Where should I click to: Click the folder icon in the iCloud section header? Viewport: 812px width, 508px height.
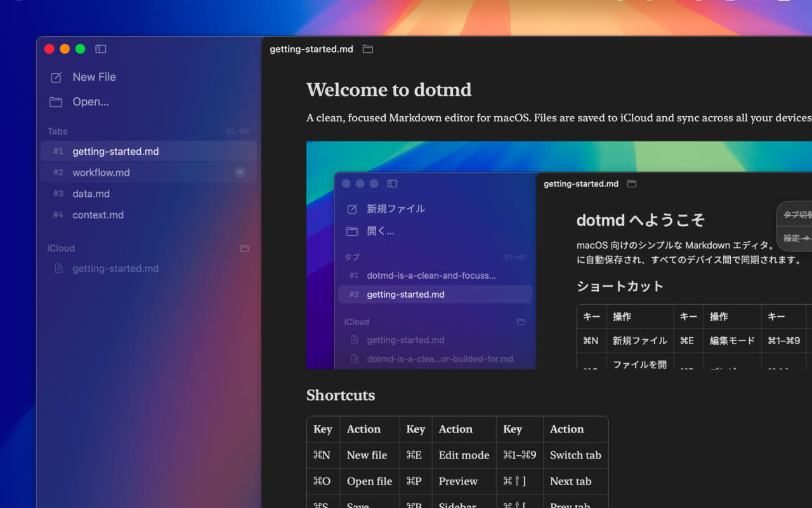(x=244, y=248)
